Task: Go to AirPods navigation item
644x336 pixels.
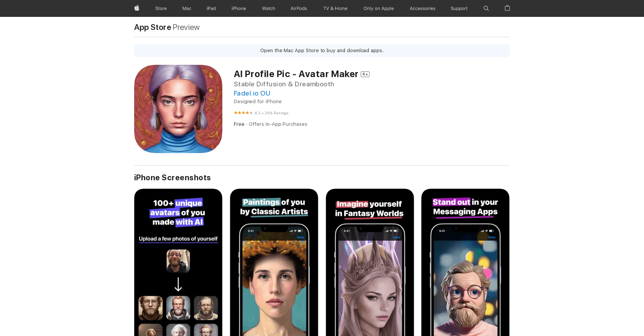Action: click(299, 8)
